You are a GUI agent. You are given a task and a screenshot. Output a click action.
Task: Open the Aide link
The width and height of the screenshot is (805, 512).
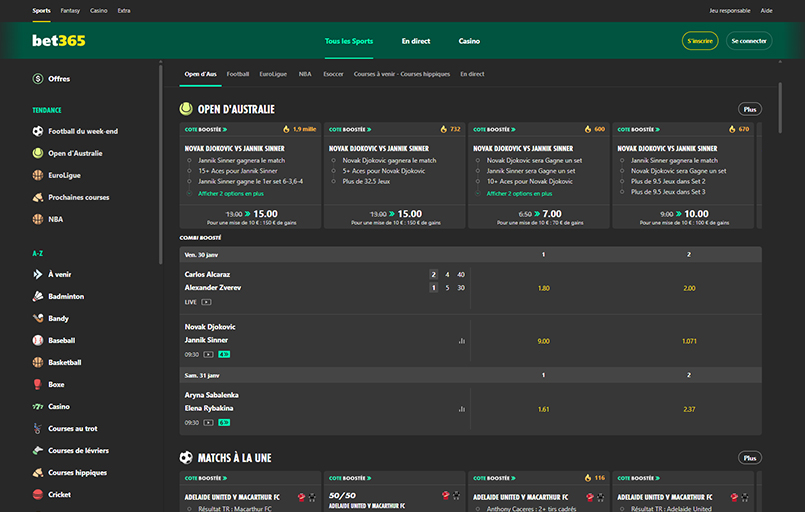point(766,11)
